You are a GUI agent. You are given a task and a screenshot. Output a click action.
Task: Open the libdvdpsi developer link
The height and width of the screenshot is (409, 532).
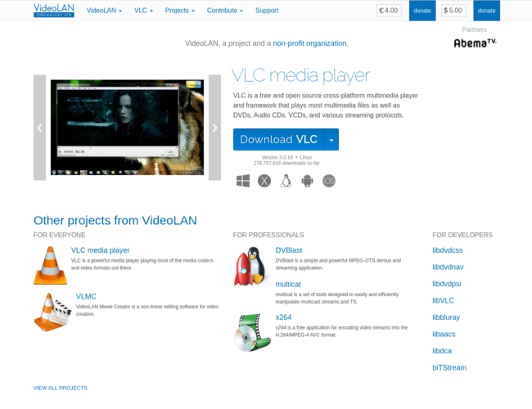tap(447, 284)
